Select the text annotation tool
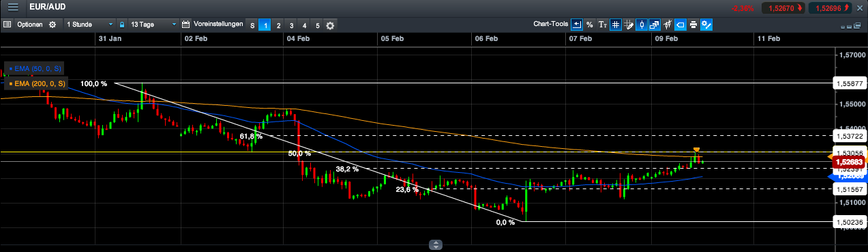 point(603,25)
